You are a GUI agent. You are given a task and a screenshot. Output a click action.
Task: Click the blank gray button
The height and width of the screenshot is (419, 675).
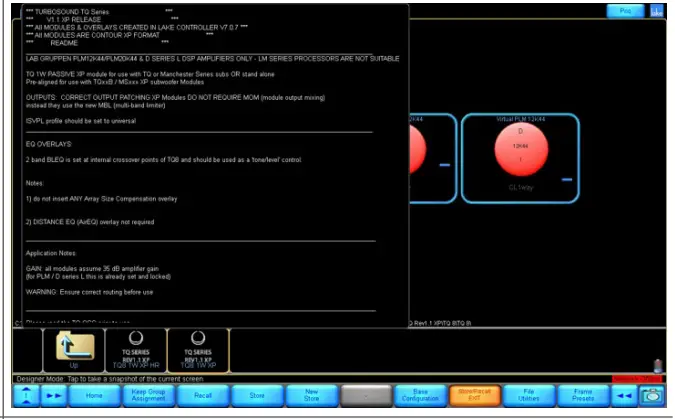pos(366,396)
